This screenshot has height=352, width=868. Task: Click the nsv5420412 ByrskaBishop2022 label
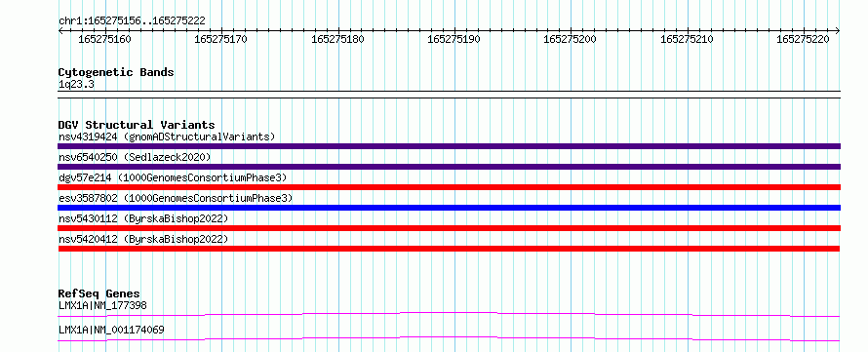143,239
